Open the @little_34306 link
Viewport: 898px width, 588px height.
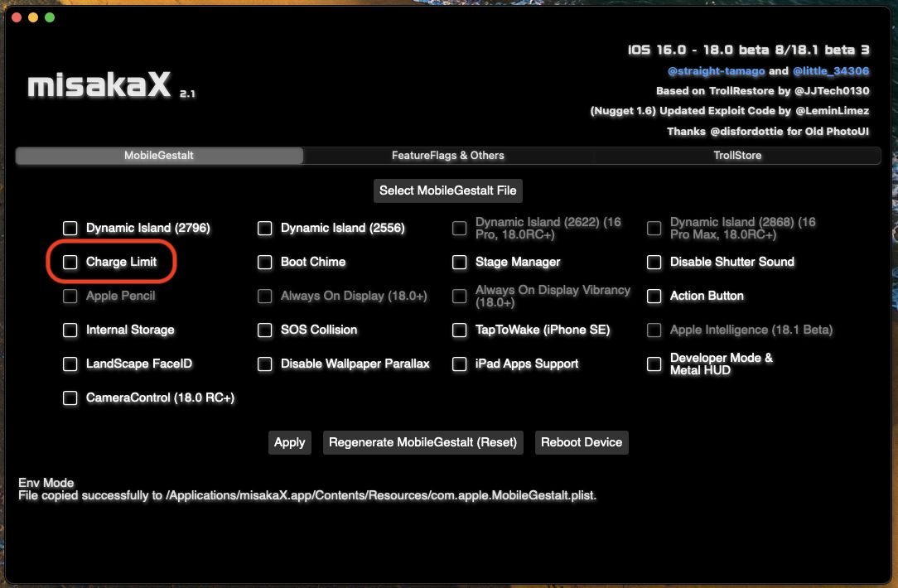pos(831,71)
